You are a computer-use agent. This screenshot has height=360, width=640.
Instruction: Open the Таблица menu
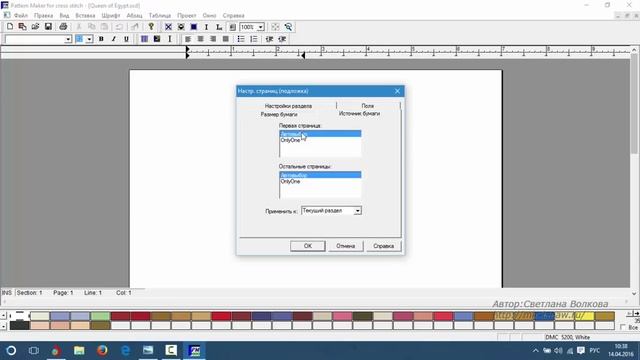pyautogui.click(x=160, y=16)
